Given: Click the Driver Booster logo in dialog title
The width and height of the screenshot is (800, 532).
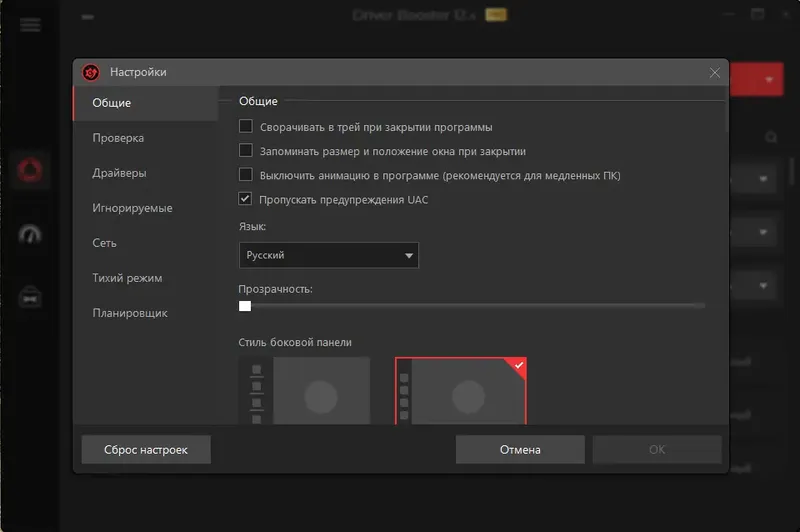Looking at the screenshot, I should click(x=91, y=72).
